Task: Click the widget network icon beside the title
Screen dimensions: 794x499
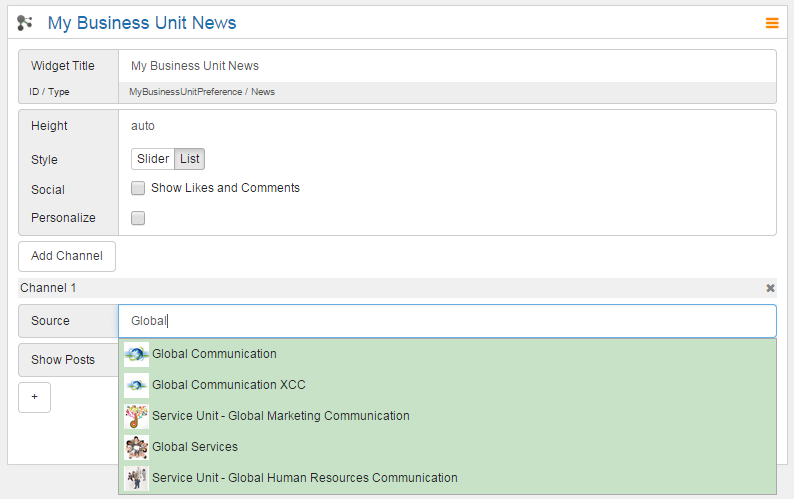Action: click(26, 23)
